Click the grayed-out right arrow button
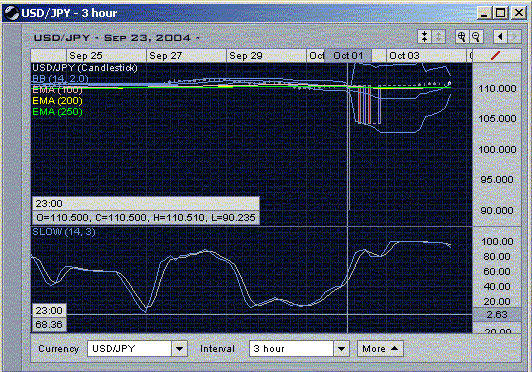532x372 pixels. coord(514,37)
